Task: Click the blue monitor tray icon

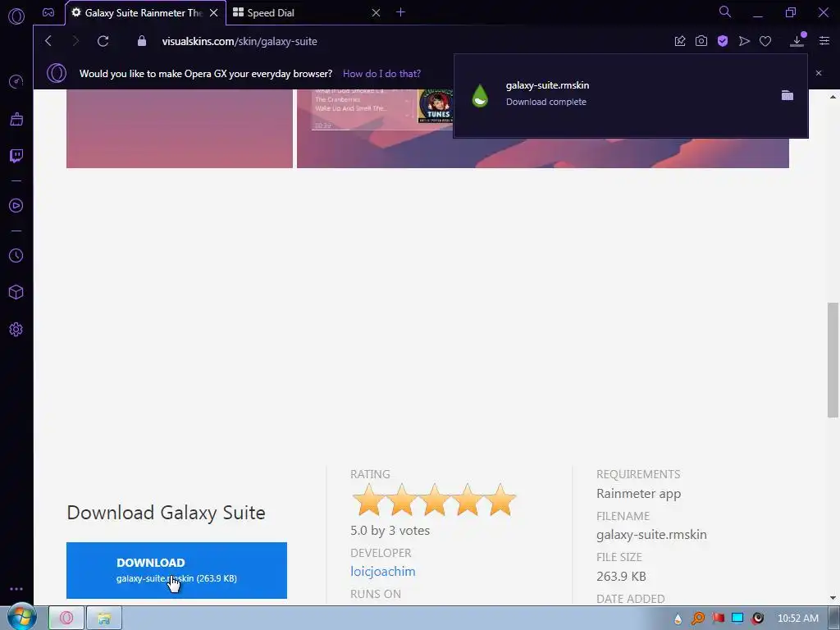Action: (x=737, y=619)
